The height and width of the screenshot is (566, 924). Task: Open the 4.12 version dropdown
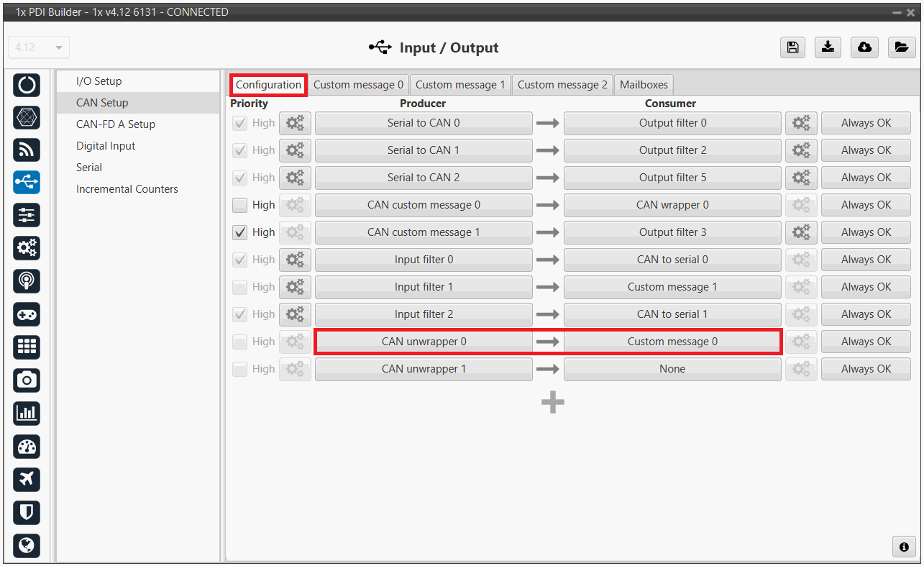(39, 47)
